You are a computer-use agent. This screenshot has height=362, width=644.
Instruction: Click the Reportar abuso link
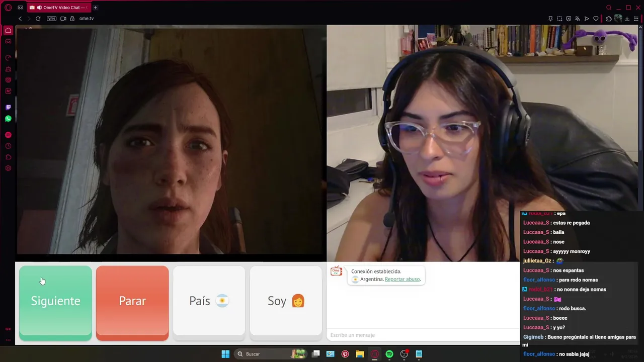pyautogui.click(x=402, y=279)
